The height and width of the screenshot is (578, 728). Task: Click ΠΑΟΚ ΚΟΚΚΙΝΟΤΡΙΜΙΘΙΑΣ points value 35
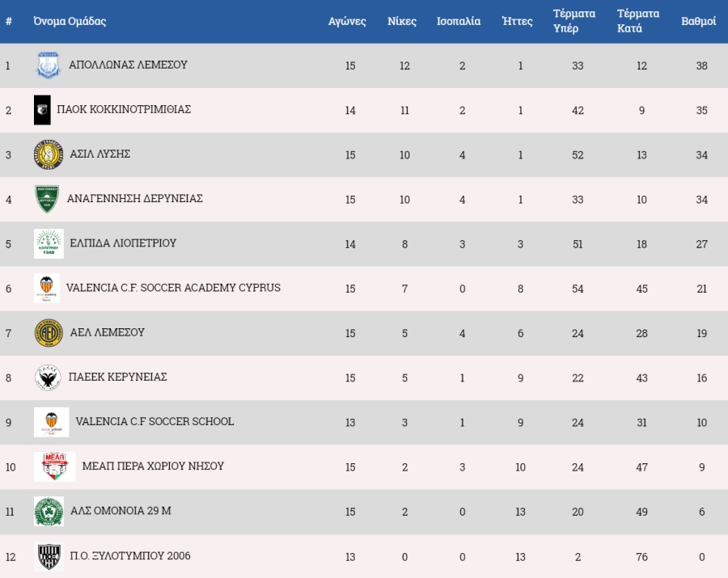(701, 111)
